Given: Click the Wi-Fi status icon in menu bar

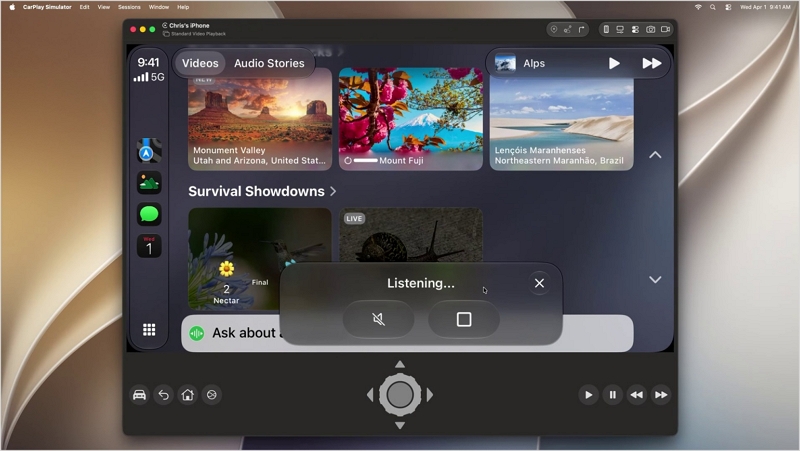Looking at the screenshot, I should point(698,7).
